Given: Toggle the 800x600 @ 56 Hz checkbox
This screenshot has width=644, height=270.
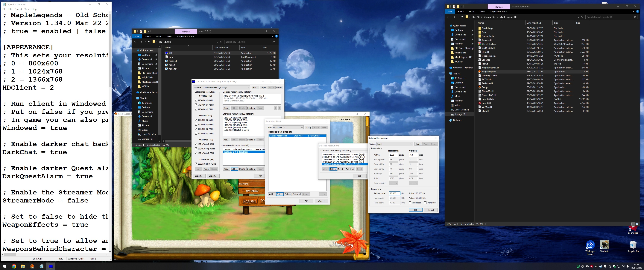Looking at the screenshot, I should coord(196,120).
